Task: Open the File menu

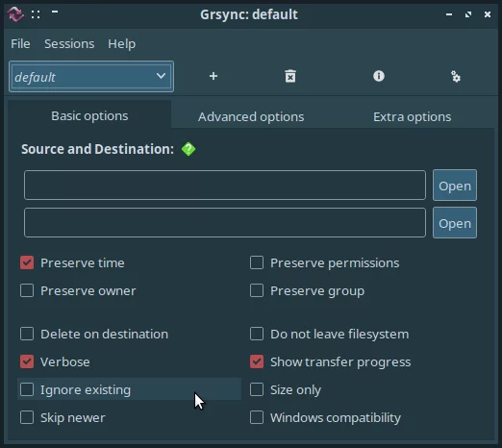Action: [20, 44]
